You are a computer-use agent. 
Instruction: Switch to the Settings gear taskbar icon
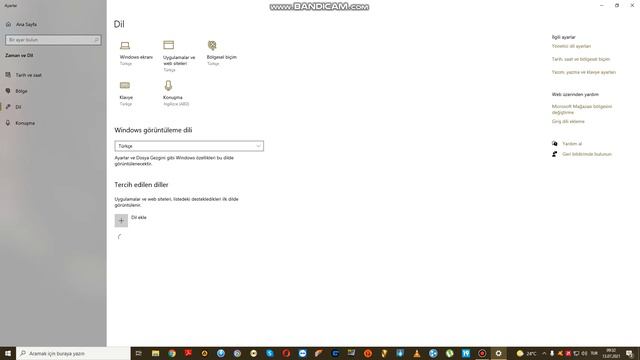pos(498,353)
